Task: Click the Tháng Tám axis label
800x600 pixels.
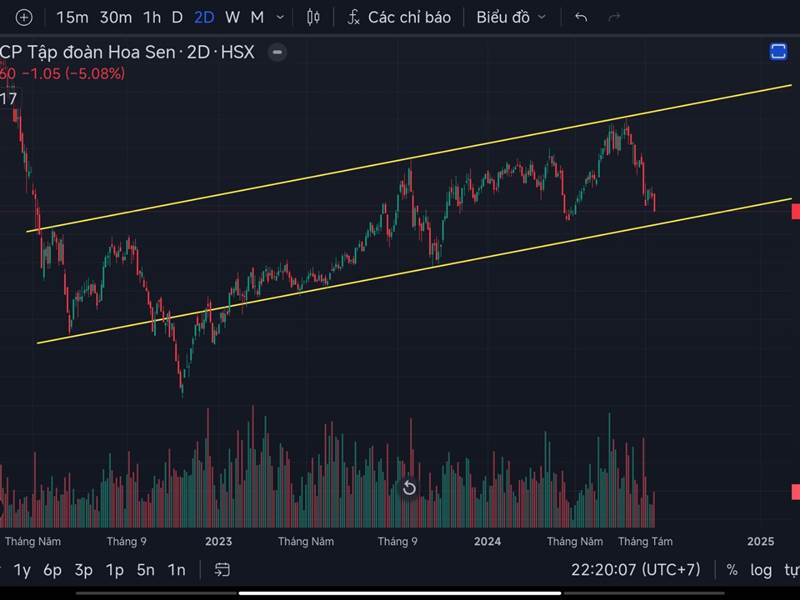Action: tap(645, 541)
